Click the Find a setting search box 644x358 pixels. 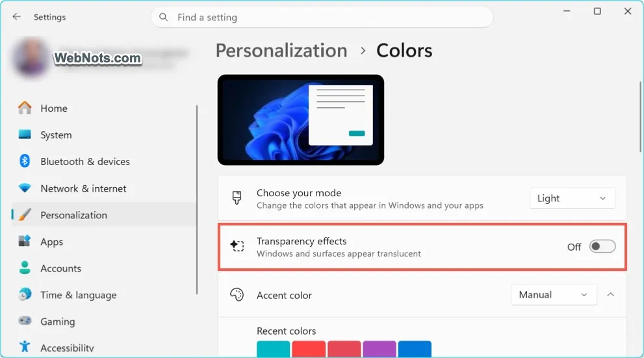322,18
